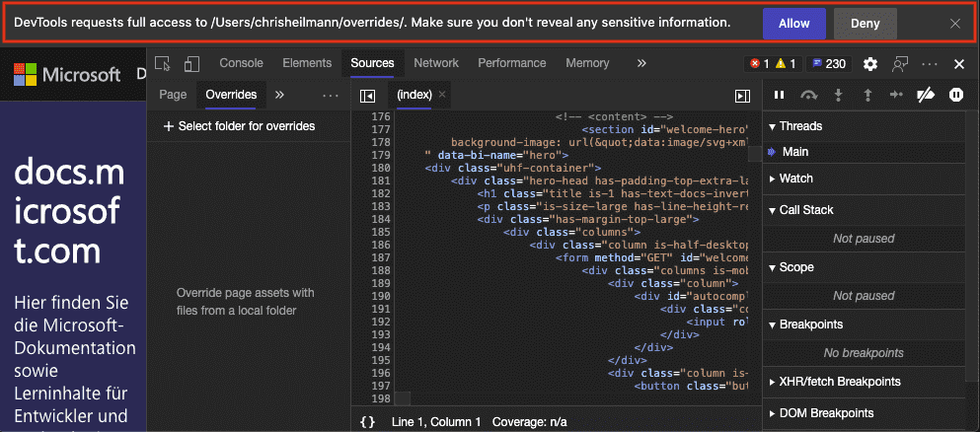Viewport: 980px width, 432px height.
Task: Show more DevTools tabs chevron
Action: 641,63
